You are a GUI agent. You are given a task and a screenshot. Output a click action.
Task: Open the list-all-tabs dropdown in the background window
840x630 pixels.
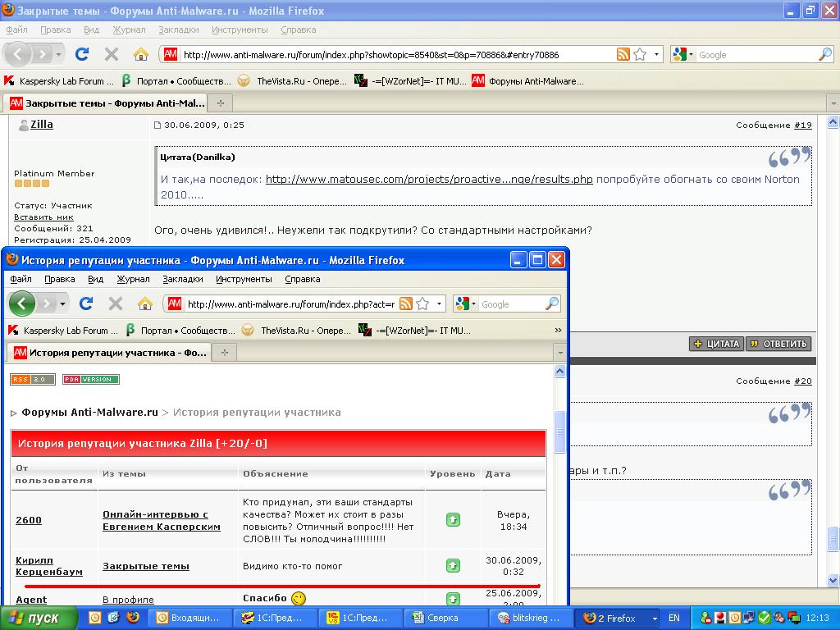click(833, 103)
